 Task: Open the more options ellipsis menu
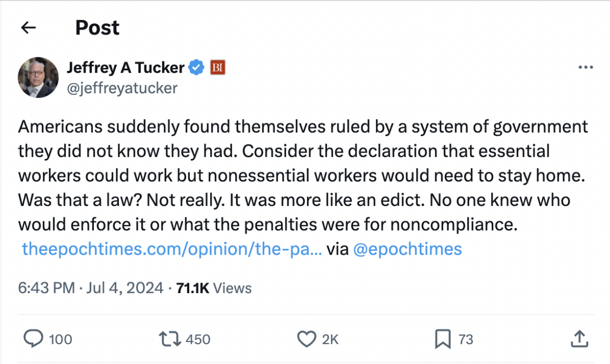(586, 67)
